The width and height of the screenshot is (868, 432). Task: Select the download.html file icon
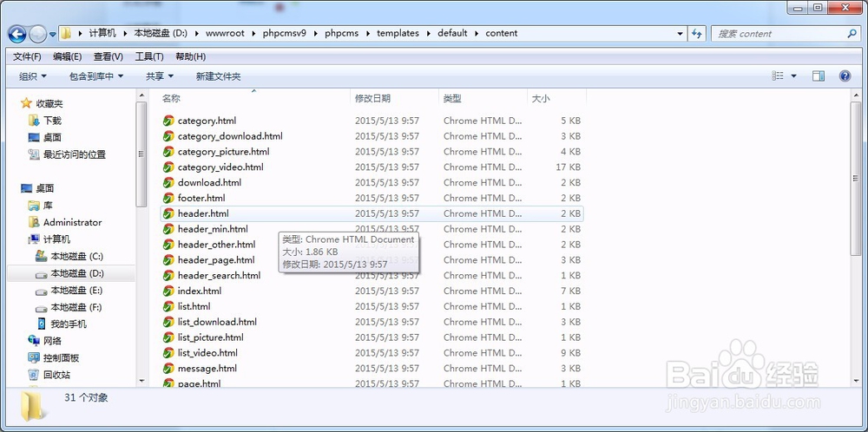(x=168, y=182)
